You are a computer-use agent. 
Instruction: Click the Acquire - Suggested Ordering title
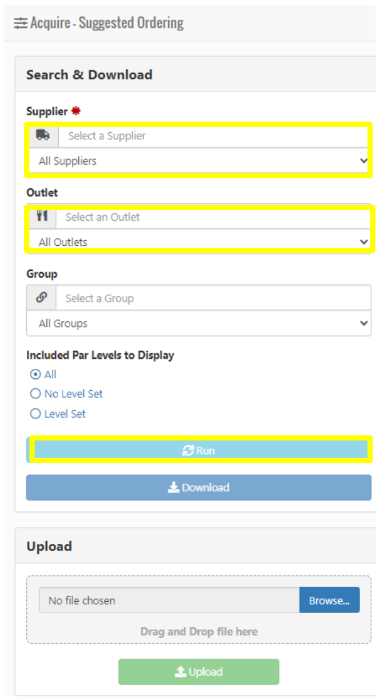pyautogui.click(x=107, y=23)
